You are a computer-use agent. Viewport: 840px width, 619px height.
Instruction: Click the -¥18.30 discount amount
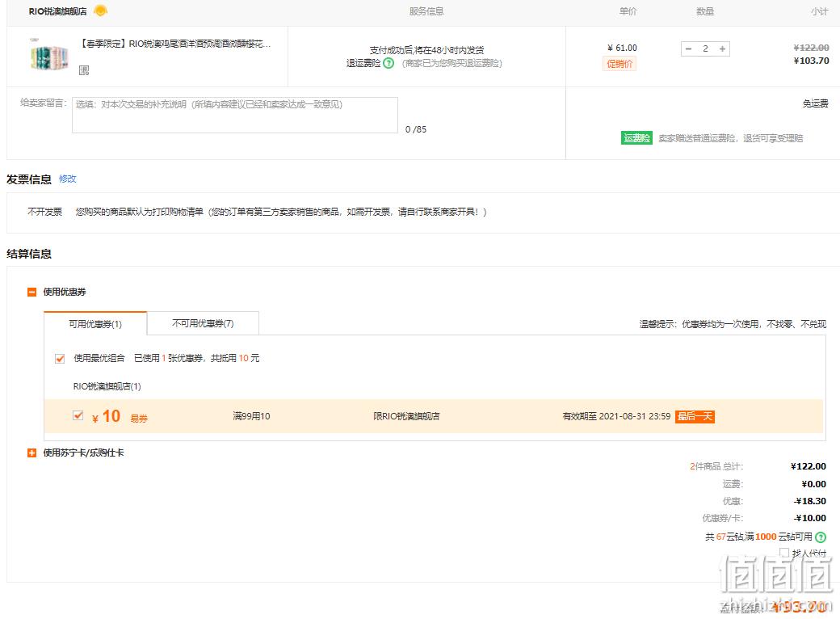click(810, 501)
